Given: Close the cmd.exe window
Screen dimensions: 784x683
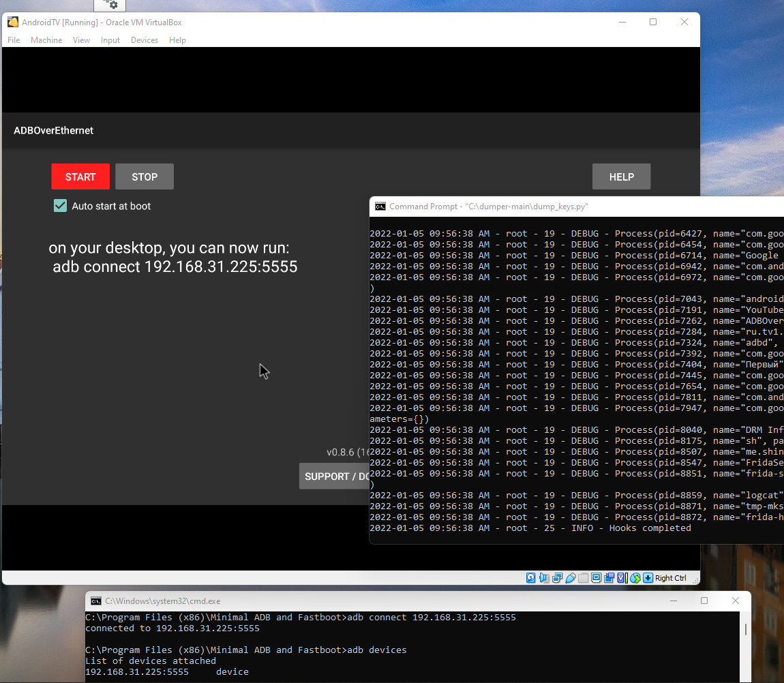Looking at the screenshot, I should 735,601.
